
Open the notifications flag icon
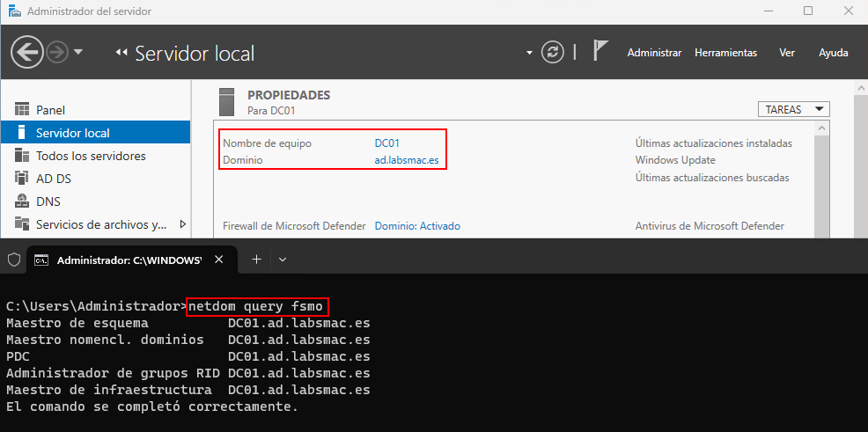pos(600,52)
